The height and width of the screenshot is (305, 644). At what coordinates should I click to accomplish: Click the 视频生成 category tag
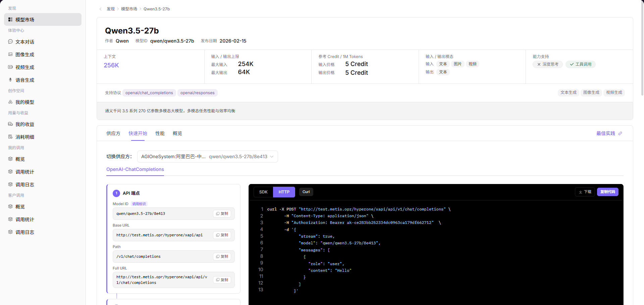pos(614,93)
